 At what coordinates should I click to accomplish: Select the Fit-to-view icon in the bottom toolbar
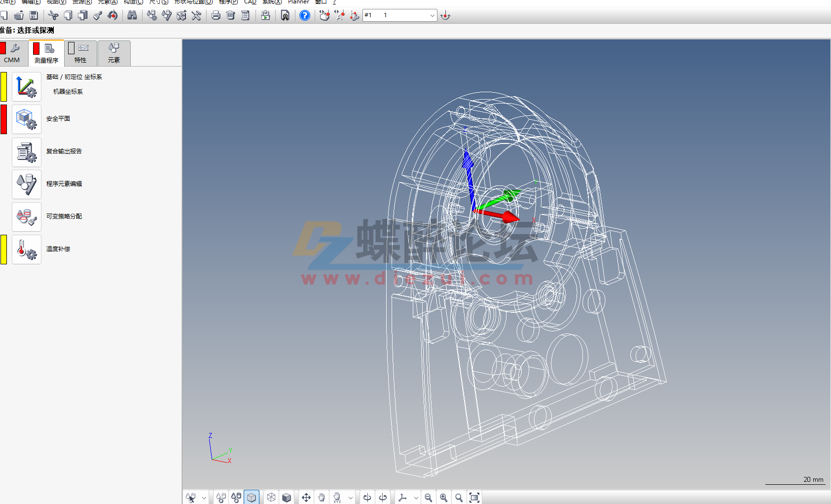click(x=475, y=497)
